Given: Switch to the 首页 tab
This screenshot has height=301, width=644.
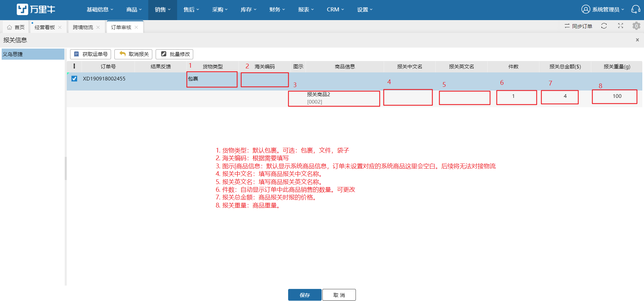Looking at the screenshot, I should [16, 27].
